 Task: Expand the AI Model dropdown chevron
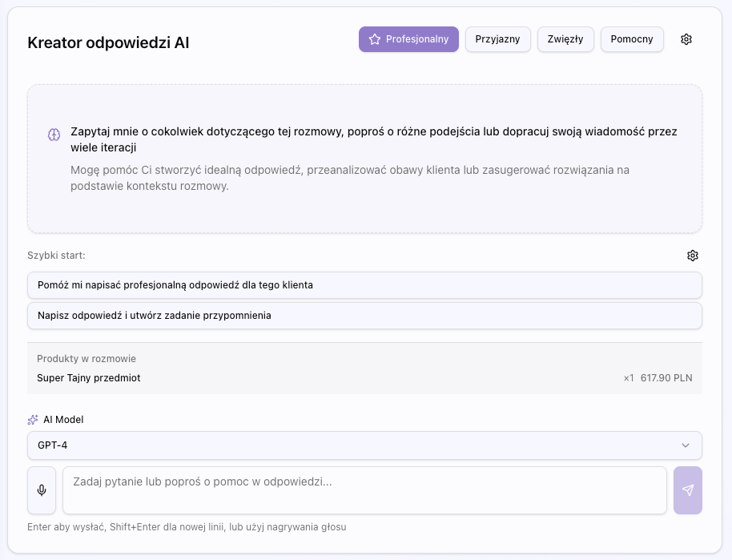[x=687, y=445]
